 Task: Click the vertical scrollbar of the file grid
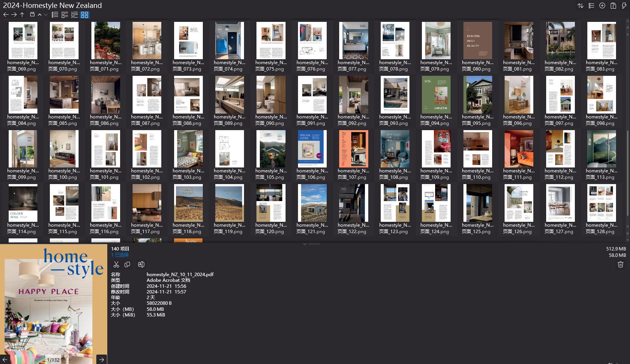tap(628, 174)
